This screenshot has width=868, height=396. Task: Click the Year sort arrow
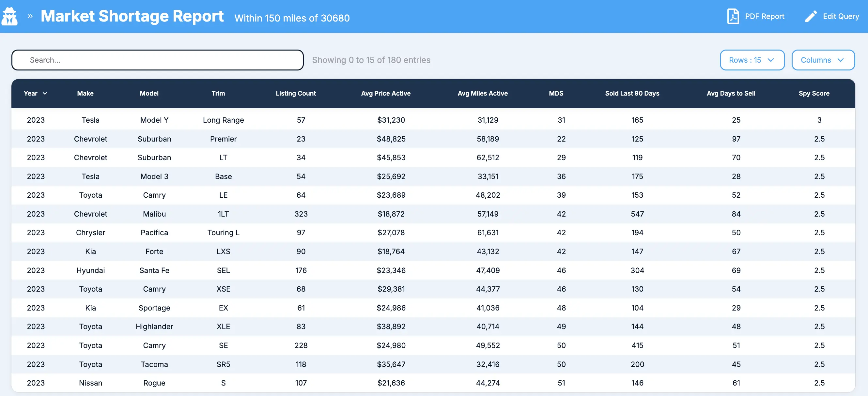tap(45, 93)
